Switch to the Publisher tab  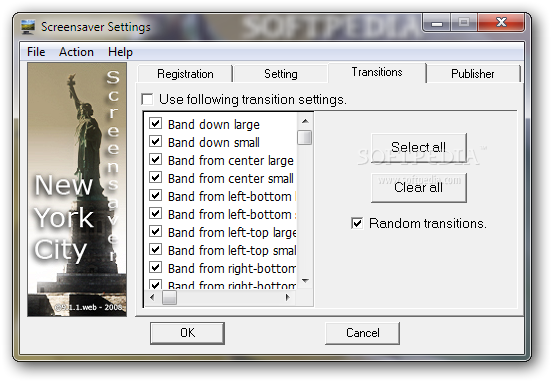point(472,74)
